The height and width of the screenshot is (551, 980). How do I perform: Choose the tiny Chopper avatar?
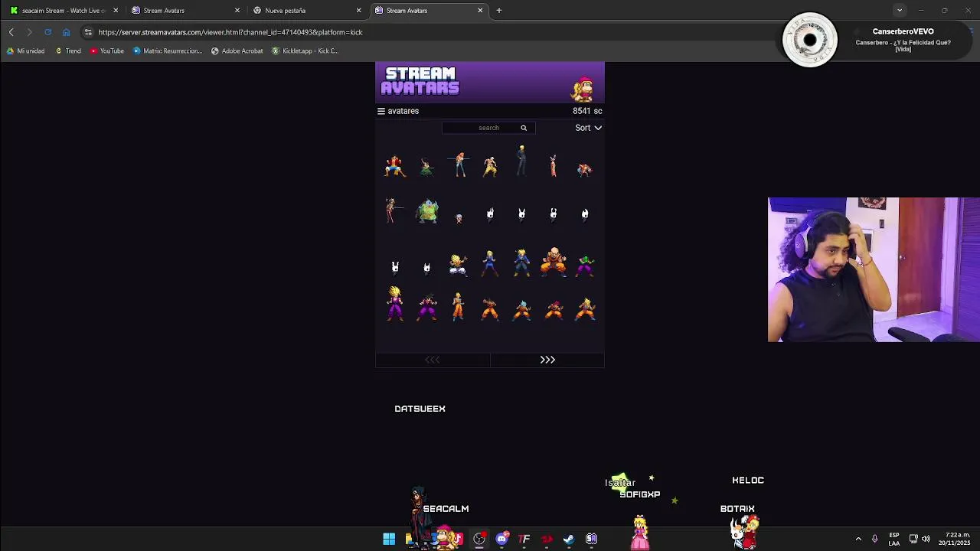tap(459, 219)
